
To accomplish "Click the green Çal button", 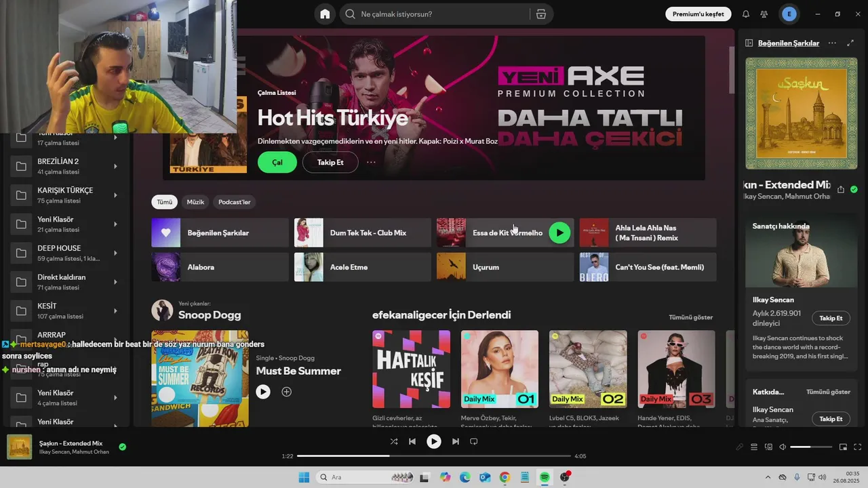I will tap(277, 162).
